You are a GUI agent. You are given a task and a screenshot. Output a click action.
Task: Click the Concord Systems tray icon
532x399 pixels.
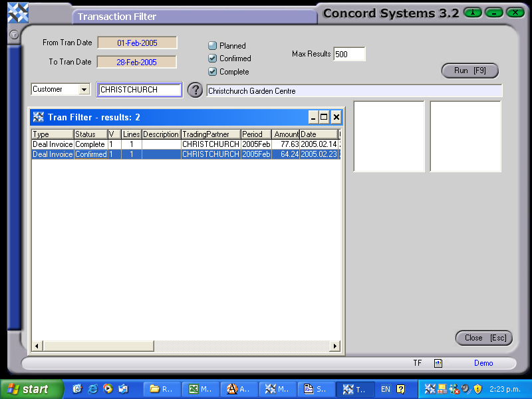[x=430, y=388]
